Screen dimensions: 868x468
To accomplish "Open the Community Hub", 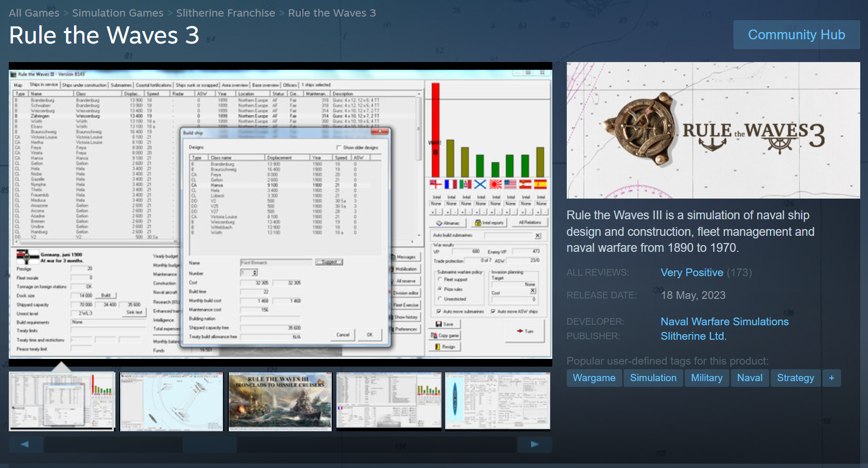I will coord(797,35).
